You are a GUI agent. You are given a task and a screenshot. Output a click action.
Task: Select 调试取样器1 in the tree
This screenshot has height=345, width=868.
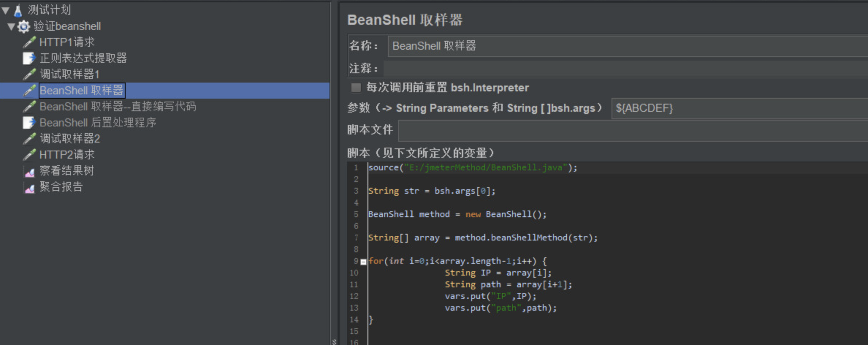click(69, 75)
